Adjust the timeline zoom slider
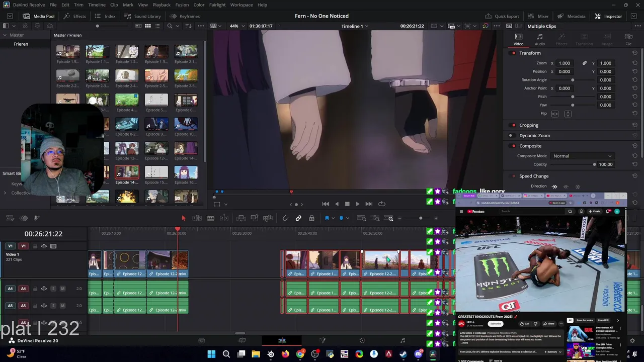 [421, 218]
